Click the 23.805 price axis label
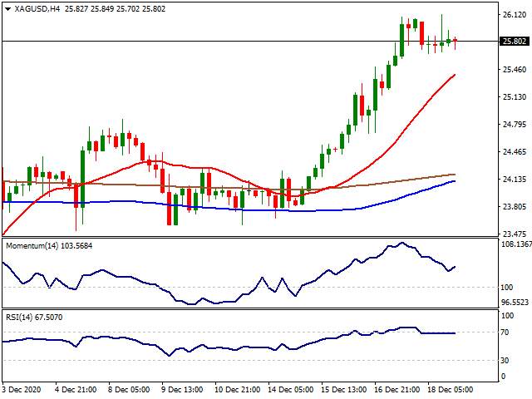 (x=515, y=207)
